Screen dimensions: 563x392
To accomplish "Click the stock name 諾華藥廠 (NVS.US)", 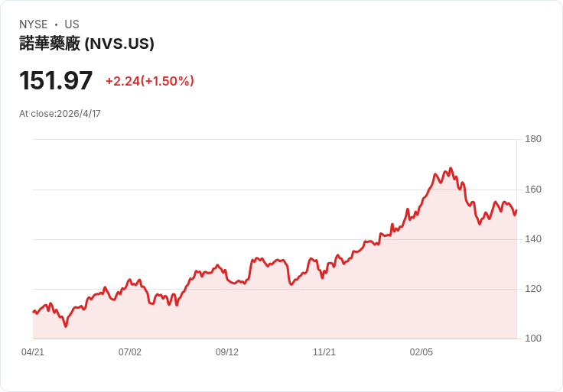I will (x=86, y=44).
